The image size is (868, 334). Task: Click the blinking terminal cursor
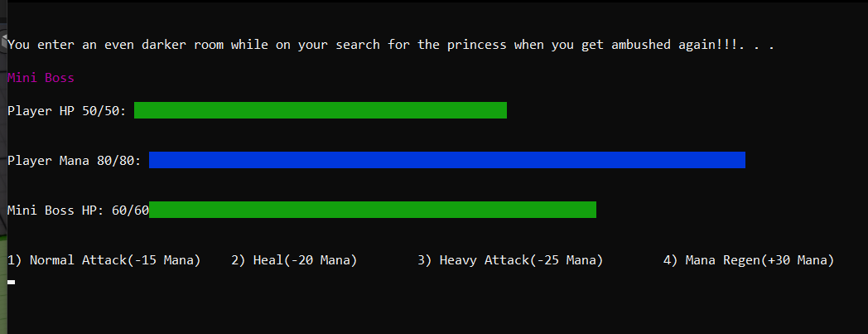11,283
